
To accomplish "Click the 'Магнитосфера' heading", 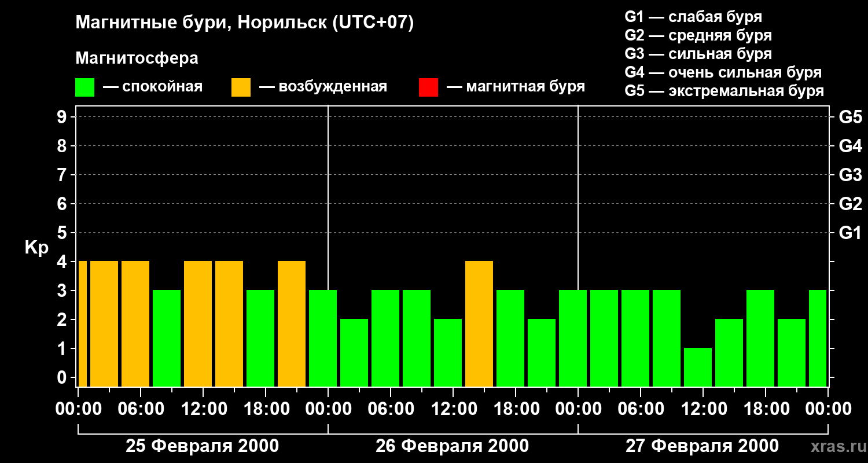I will pyautogui.click(x=137, y=58).
